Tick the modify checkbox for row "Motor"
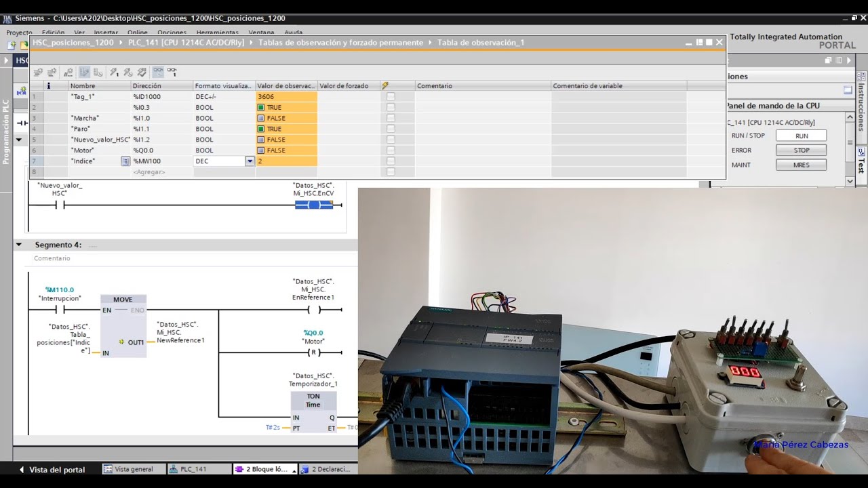 391,150
